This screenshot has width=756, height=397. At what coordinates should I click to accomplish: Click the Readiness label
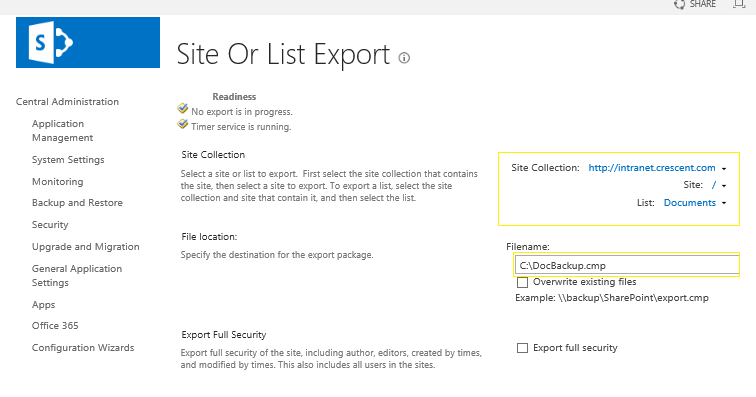click(234, 96)
